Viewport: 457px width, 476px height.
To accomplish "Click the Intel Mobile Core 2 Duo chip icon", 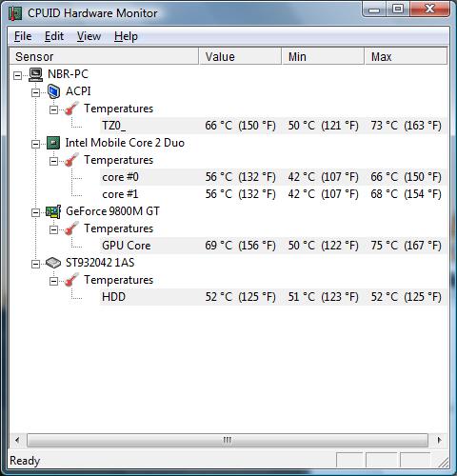I will [53, 143].
